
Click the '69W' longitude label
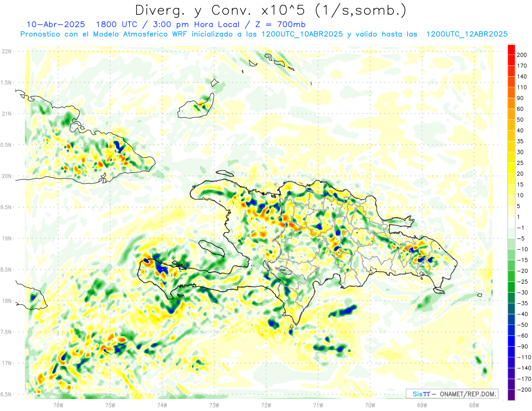[422, 405]
